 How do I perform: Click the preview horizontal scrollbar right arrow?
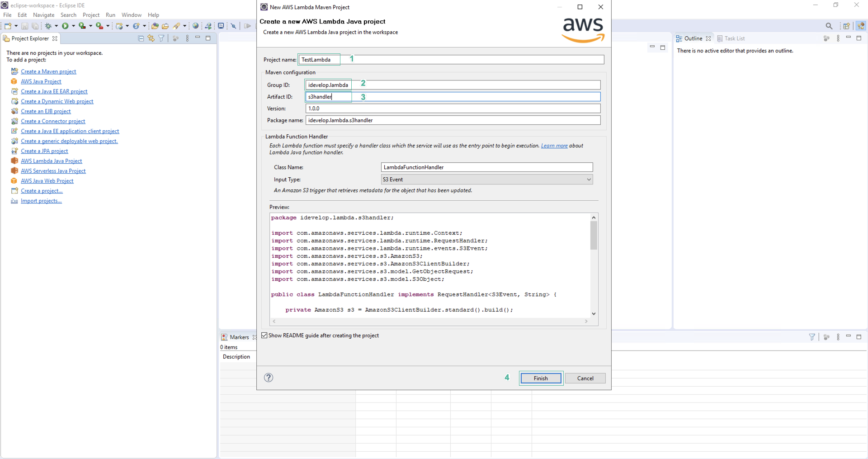pos(586,321)
